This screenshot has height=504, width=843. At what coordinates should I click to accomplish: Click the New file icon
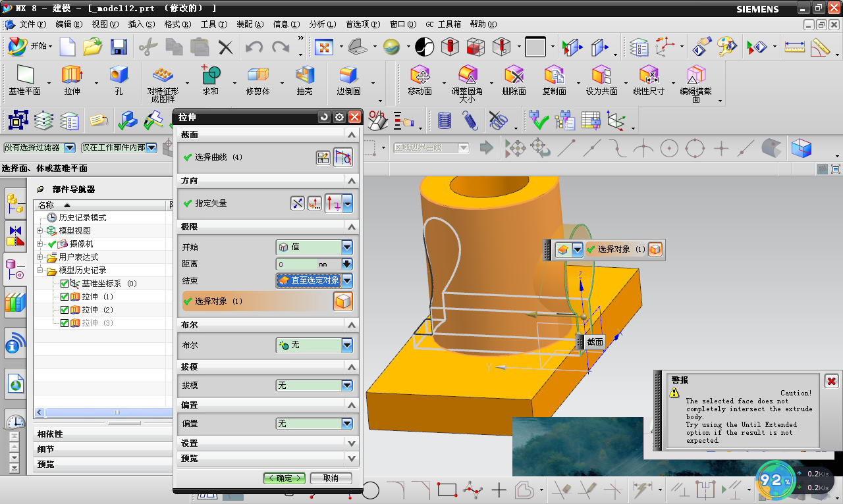tap(68, 47)
